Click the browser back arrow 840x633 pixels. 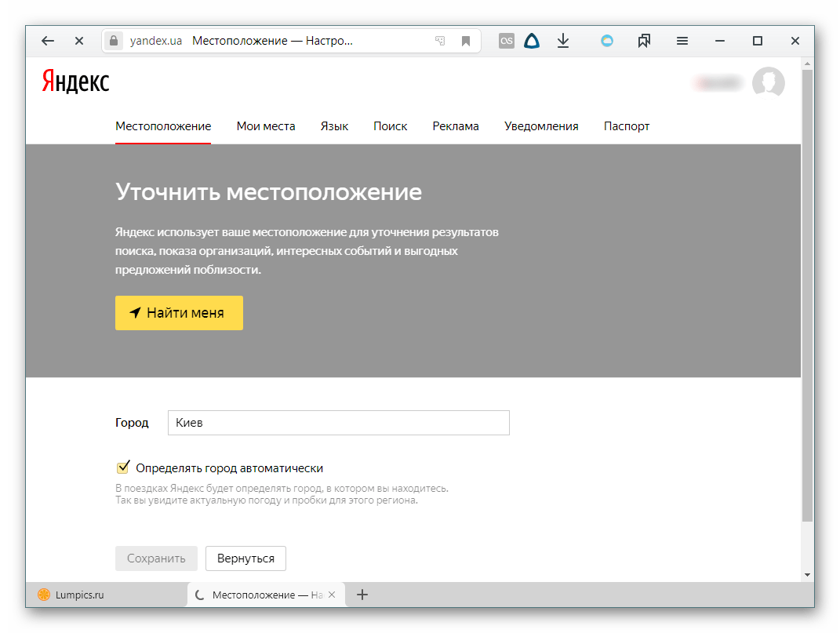coord(48,42)
